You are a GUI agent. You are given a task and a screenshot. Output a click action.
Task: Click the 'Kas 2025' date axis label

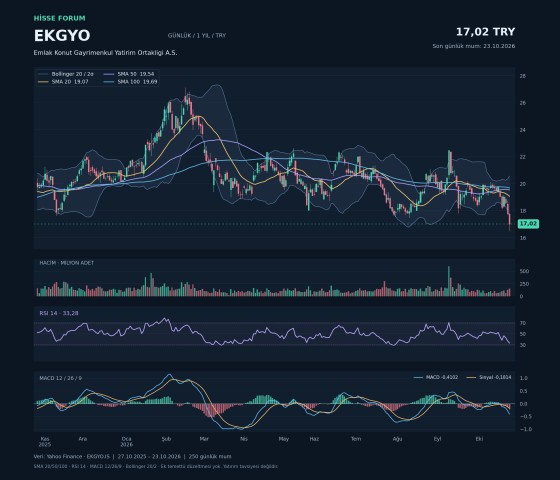click(45, 442)
